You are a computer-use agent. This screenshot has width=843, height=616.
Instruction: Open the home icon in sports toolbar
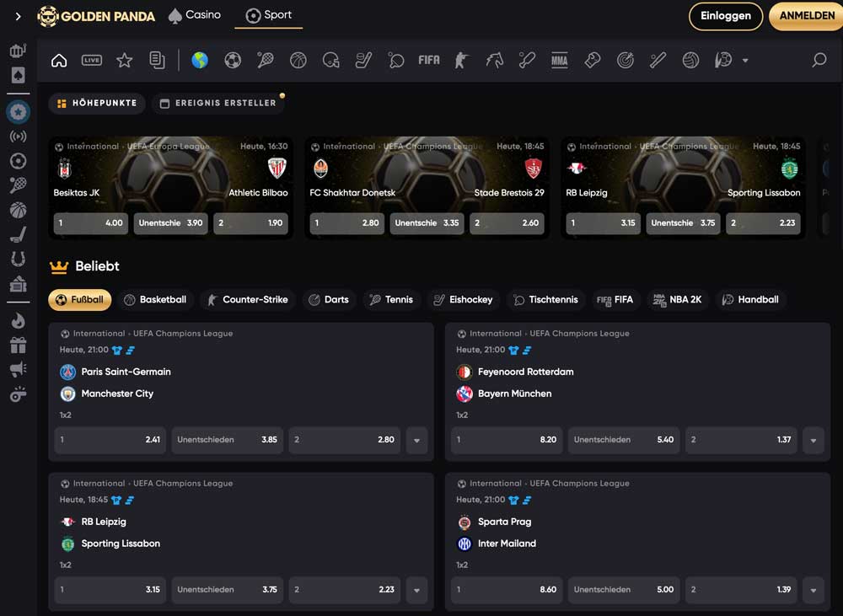(x=59, y=60)
